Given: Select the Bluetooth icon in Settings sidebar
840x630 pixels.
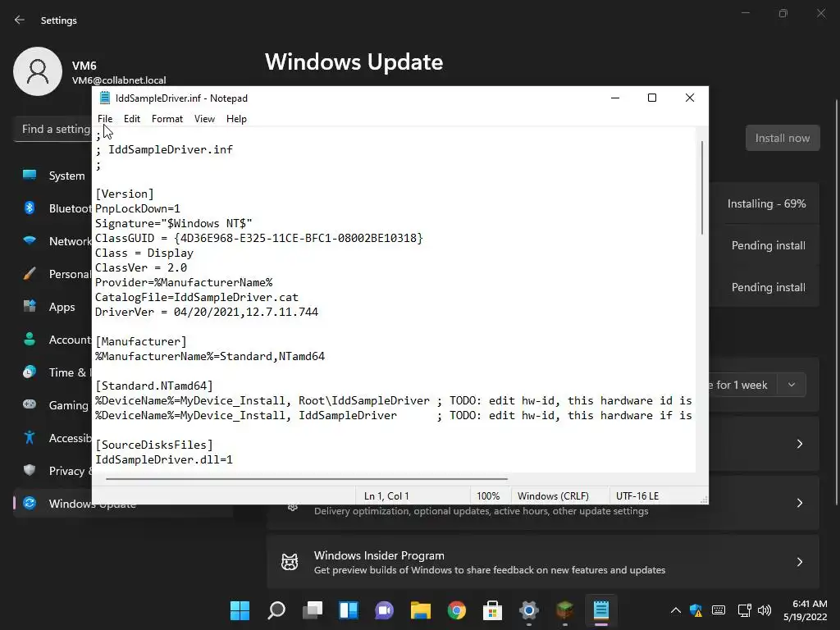Looking at the screenshot, I should [30, 208].
